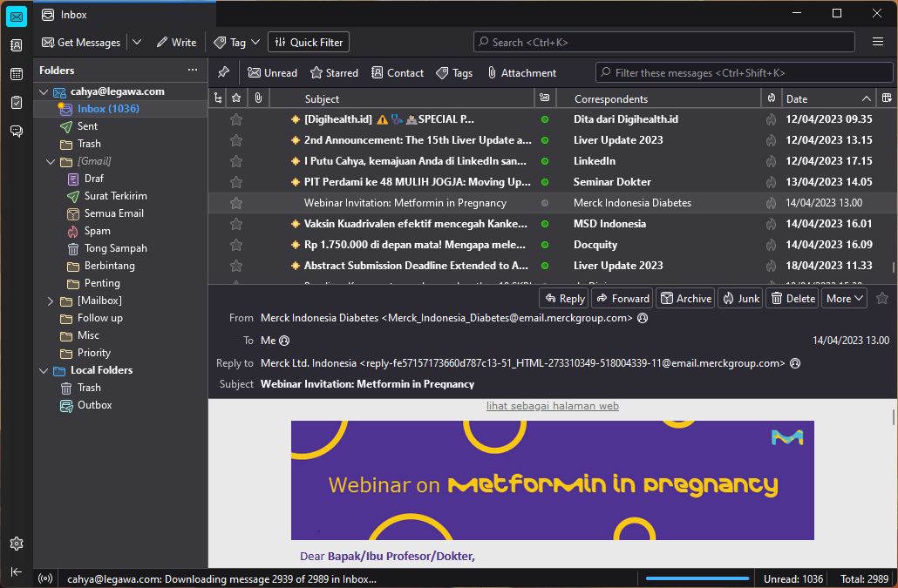Click the download progress bar in status bar
Viewport: 898px width, 588px height.
click(697, 578)
